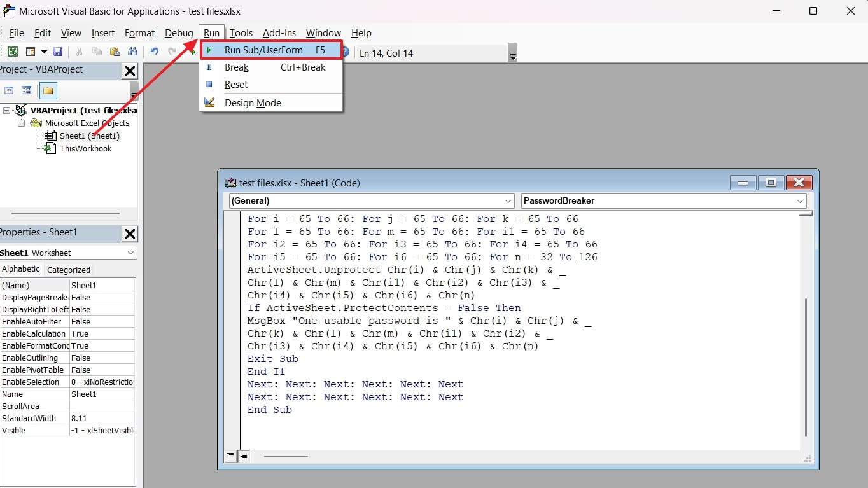Click the code window vertical scrollbar thumb
This screenshot has width=868, height=488.
coord(806,366)
